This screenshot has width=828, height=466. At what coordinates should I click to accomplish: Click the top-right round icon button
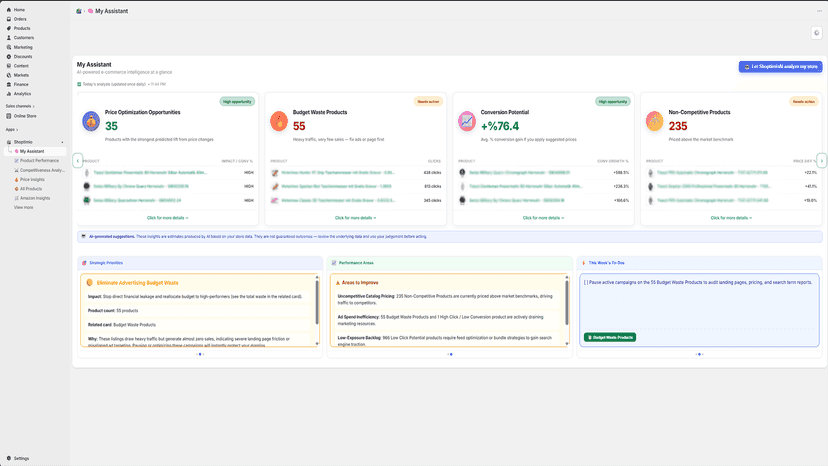(x=816, y=33)
